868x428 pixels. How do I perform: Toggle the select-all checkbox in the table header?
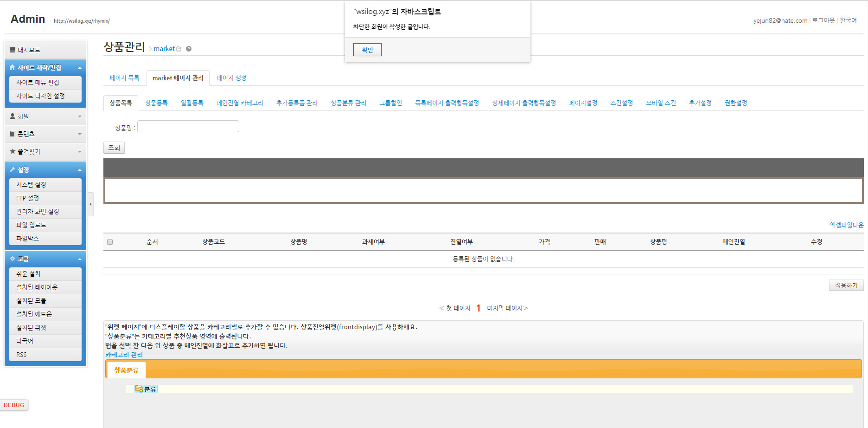click(x=110, y=242)
